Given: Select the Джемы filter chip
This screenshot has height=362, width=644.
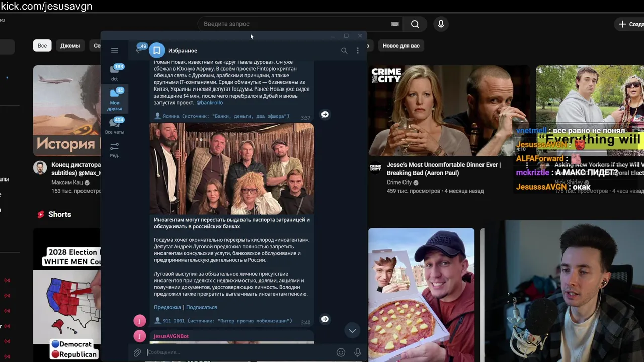Looking at the screenshot, I should (70, 46).
